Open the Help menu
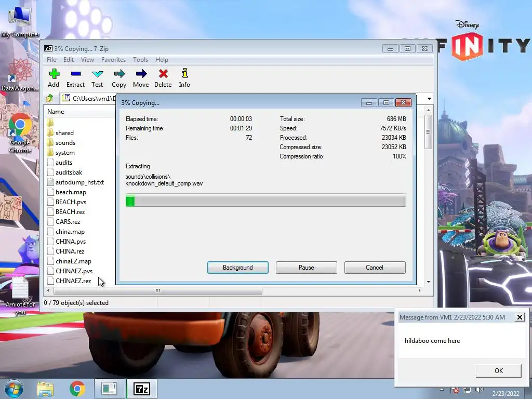The width and height of the screenshot is (532, 399). pos(162,60)
